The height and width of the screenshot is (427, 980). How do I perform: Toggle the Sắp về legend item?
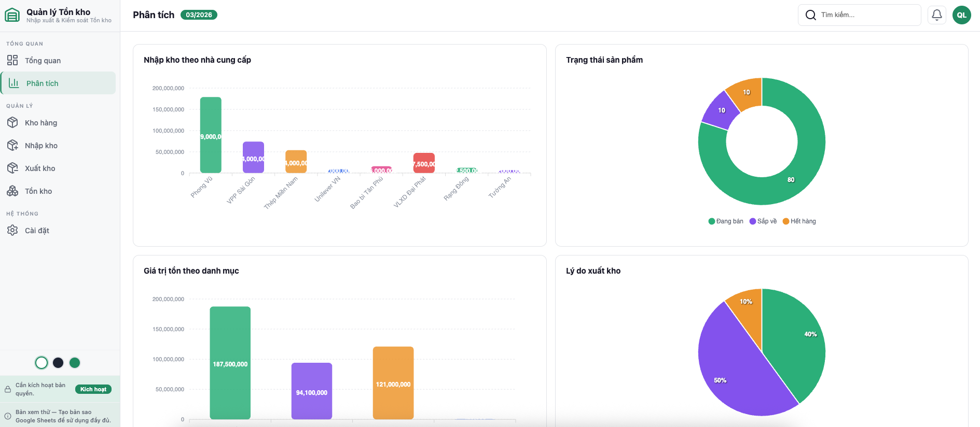pos(763,221)
